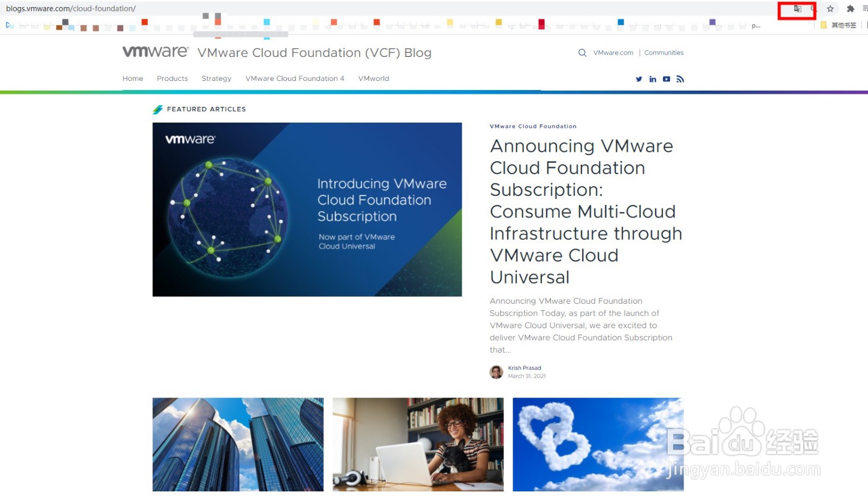868x499 pixels.
Task: Open the tab search/media control icon at the right end of the browser toolbar
Action: coord(865,9)
